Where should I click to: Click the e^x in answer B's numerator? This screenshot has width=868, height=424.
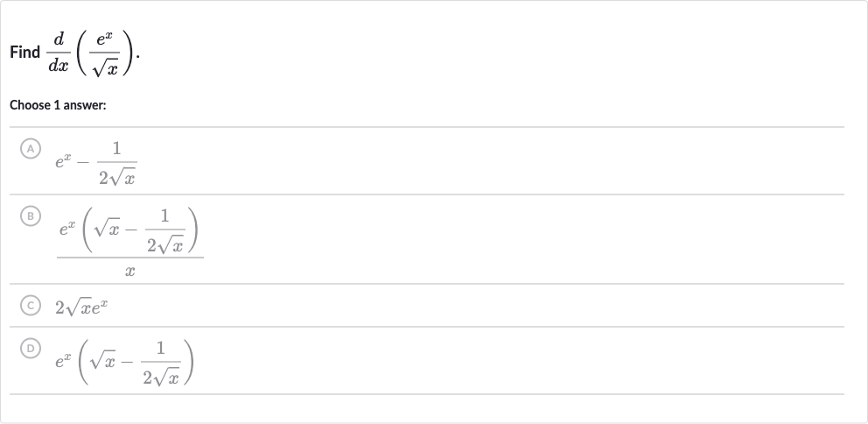coord(67,229)
